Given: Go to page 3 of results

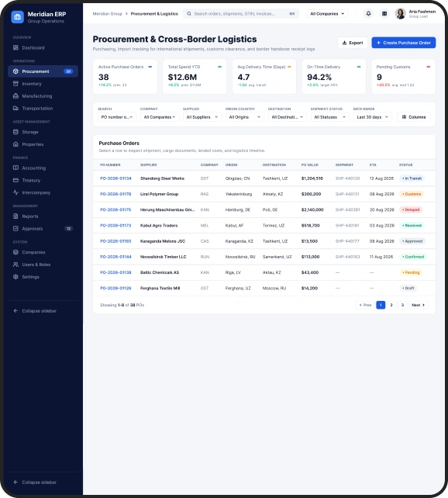Looking at the screenshot, I should click(402, 305).
